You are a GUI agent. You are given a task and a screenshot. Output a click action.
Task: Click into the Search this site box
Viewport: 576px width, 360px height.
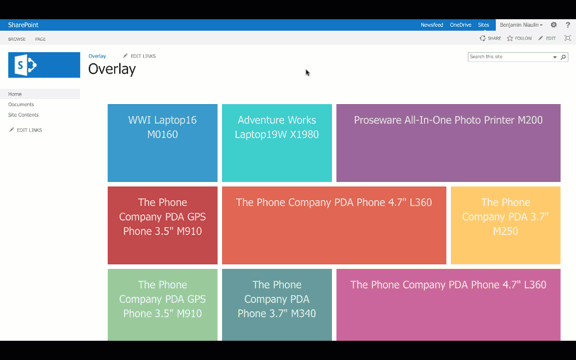pyautogui.click(x=510, y=57)
